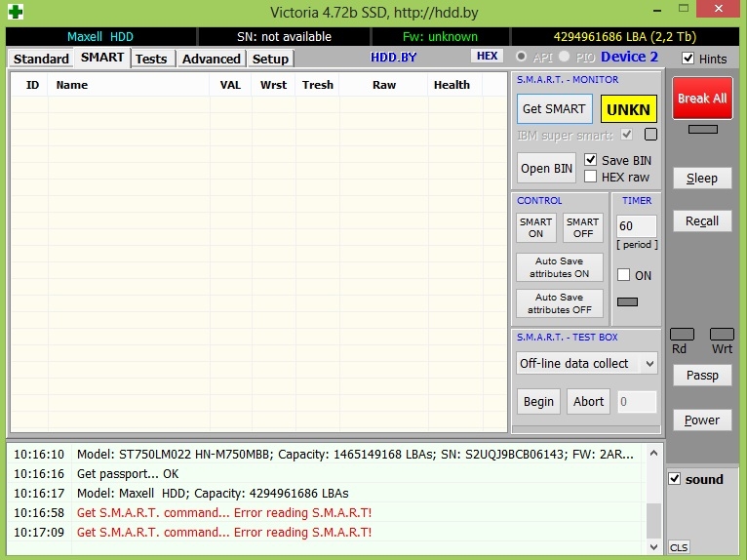
Task: Click the Device 2 label
Action: [x=629, y=57]
